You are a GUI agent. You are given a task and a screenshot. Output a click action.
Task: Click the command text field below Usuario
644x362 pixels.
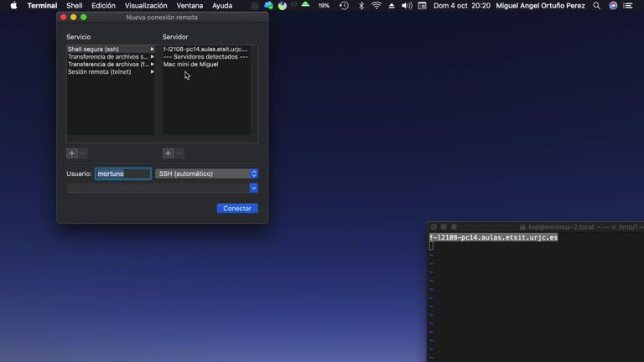pyautogui.click(x=158, y=188)
